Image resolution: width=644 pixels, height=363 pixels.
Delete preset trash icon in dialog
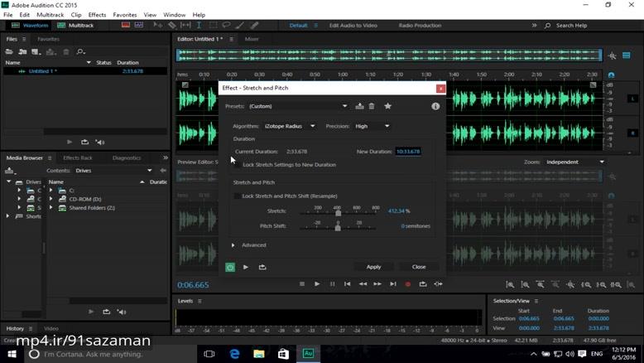(372, 106)
